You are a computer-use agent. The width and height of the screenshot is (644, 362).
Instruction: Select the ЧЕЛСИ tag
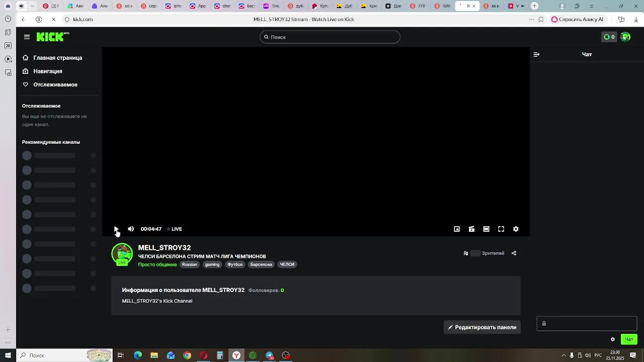point(287,264)
